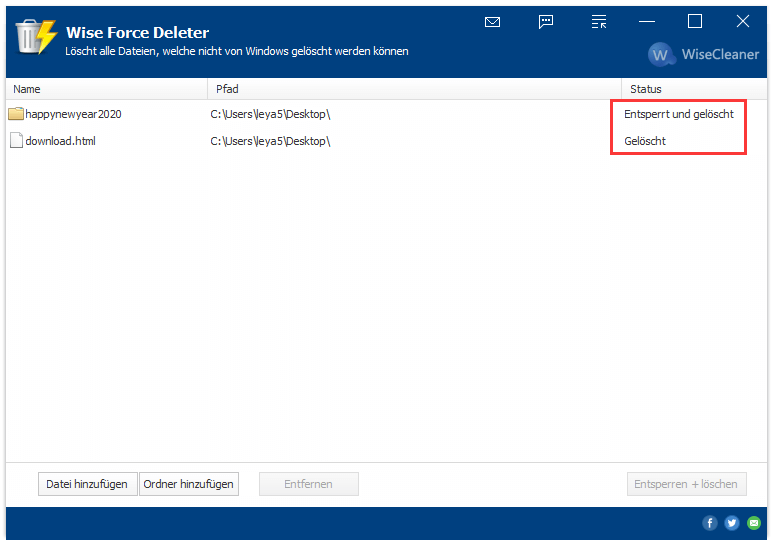Click the happynewyear2020 folder icon
The image size is (773, 540).
[16, 114]
